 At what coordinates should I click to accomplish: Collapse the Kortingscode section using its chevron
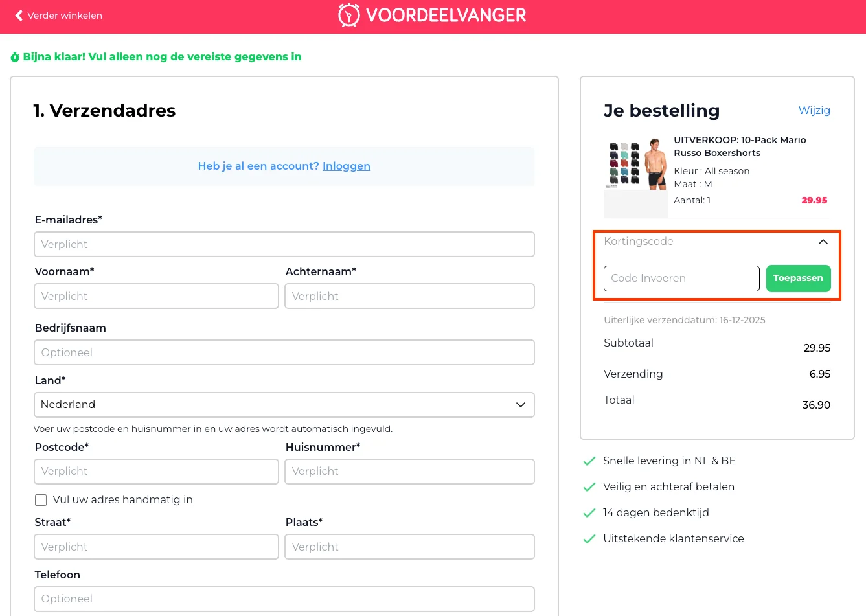click(x=823, y=242)
